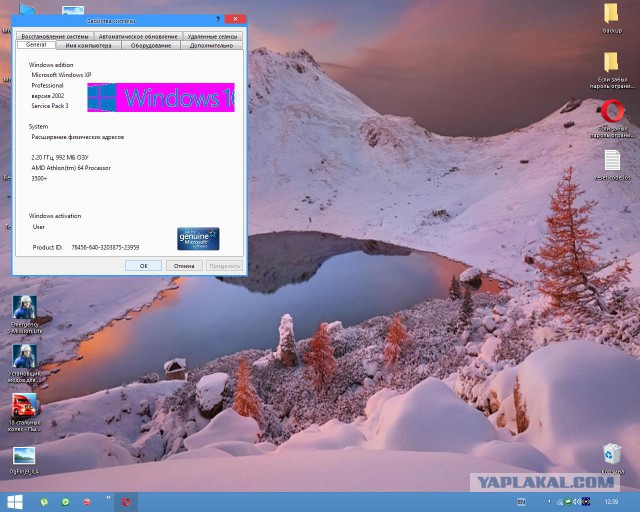Click the Microsoft Windows XP text

pos(61,75)
